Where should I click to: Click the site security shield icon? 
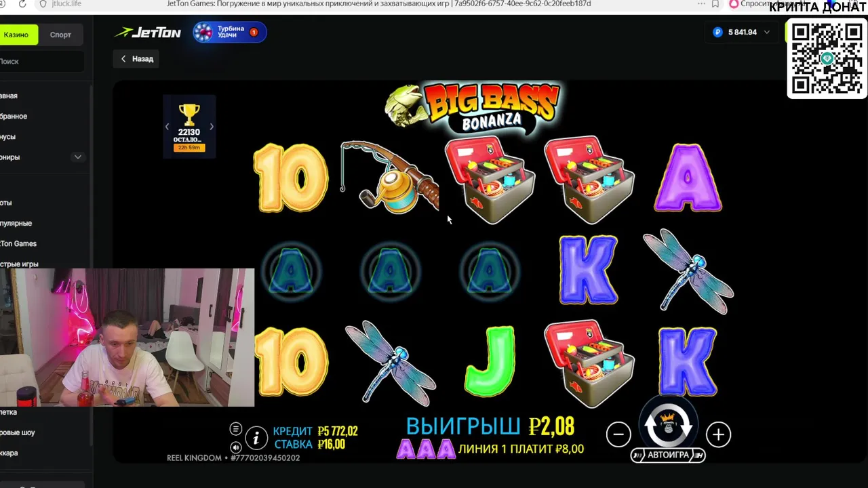(43, 4)
